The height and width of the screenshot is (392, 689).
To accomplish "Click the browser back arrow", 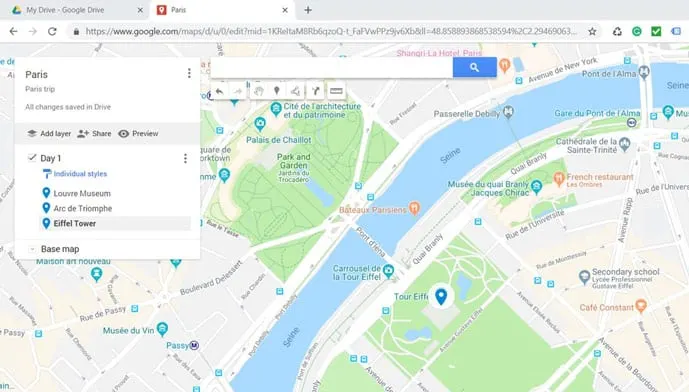I will point(14,31).
